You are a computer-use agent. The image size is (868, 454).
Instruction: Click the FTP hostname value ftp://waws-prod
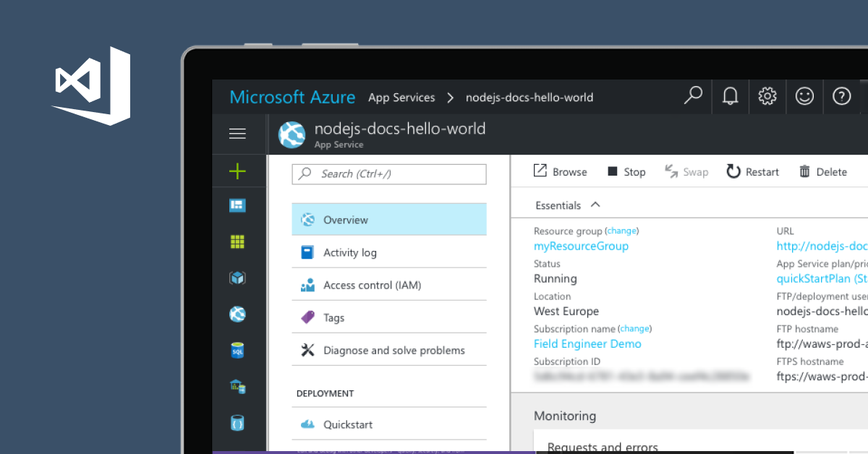pos(822,344)
